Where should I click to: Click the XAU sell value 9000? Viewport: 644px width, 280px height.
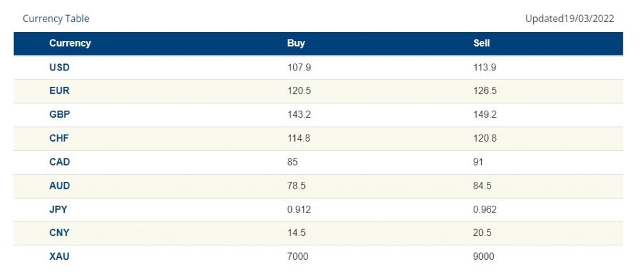(484, 257)
